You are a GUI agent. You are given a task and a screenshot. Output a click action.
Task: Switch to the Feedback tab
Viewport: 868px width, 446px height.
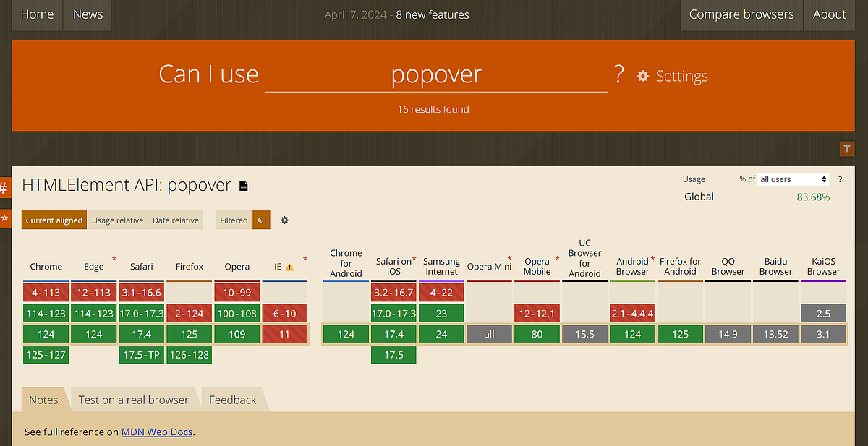coord(232,399)
